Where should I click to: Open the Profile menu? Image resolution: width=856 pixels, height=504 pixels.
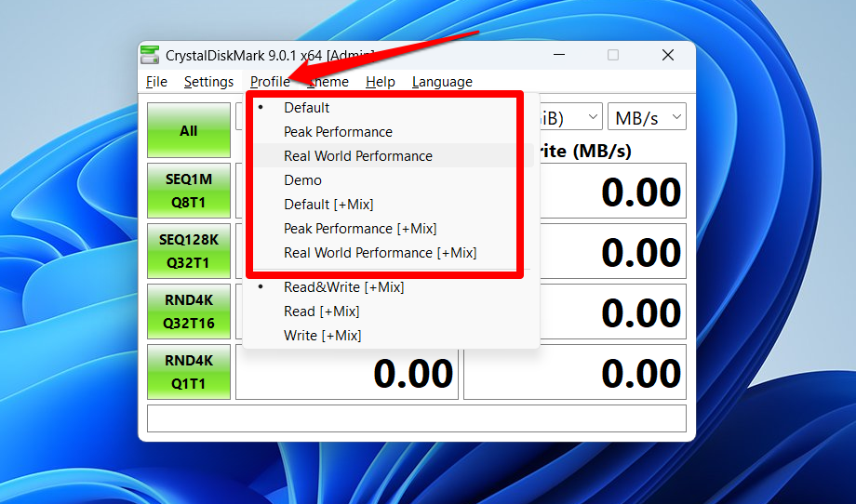pyautogui.click(x=269, y=82)
